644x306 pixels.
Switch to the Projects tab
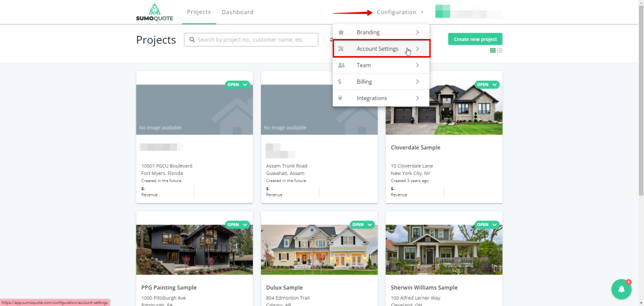199,12
